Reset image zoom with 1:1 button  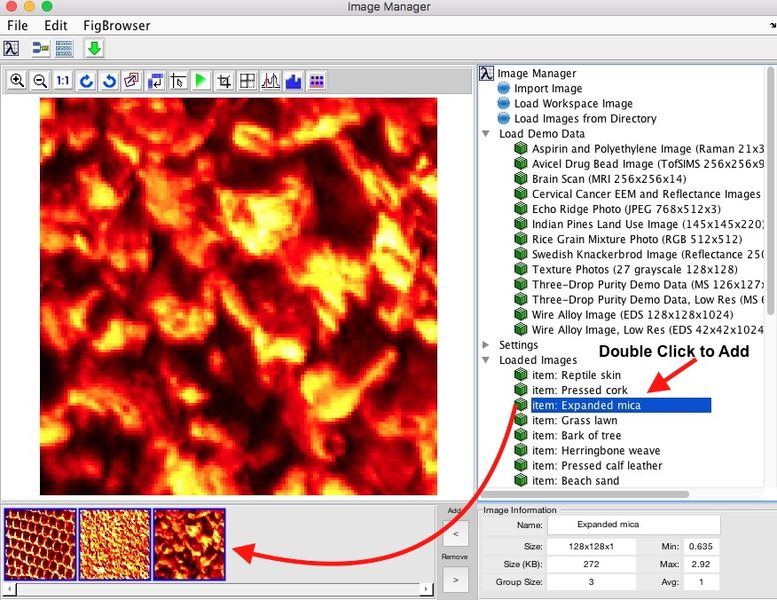point(63,81)
